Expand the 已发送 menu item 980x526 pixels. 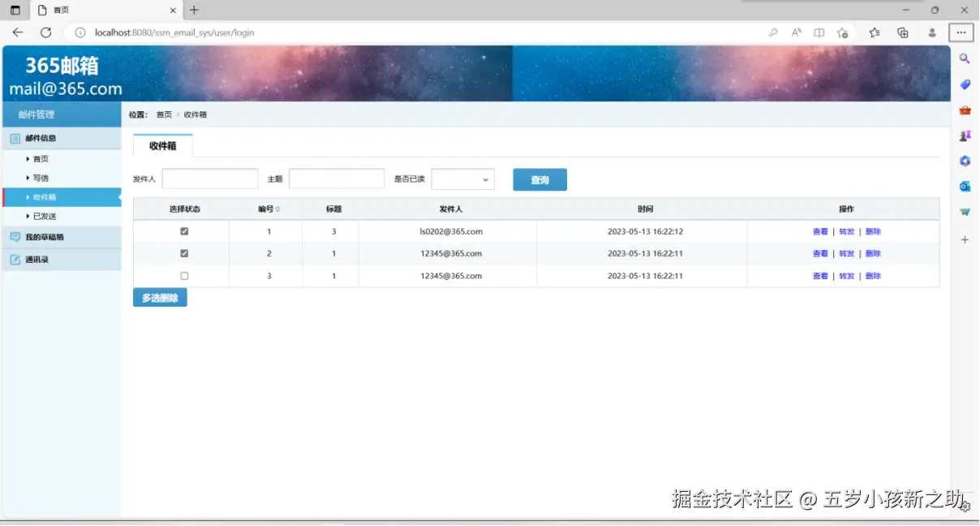[42, 216]
